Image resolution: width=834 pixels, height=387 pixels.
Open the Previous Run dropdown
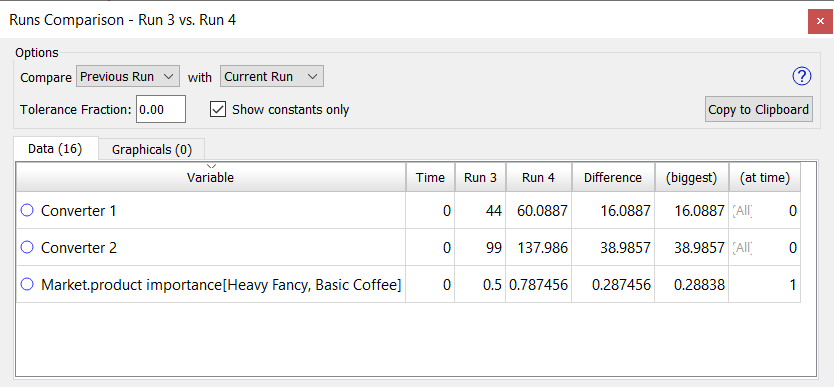128,77
